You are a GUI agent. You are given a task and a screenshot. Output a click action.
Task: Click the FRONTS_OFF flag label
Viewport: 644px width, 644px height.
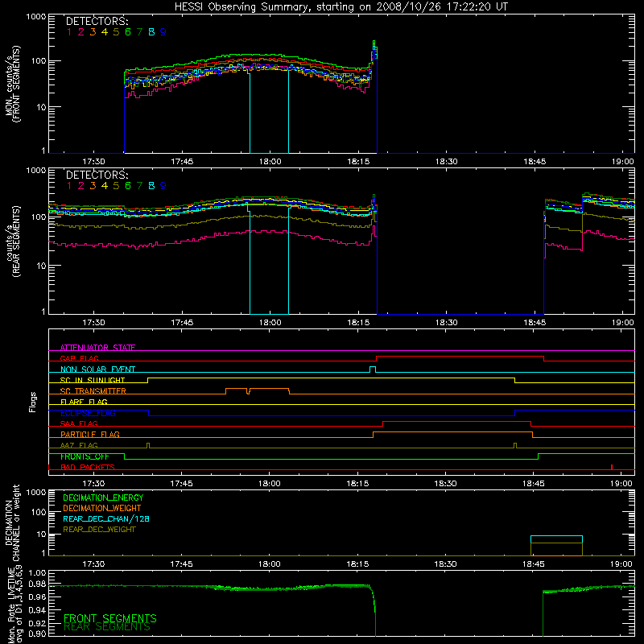[x=85, y=456]
